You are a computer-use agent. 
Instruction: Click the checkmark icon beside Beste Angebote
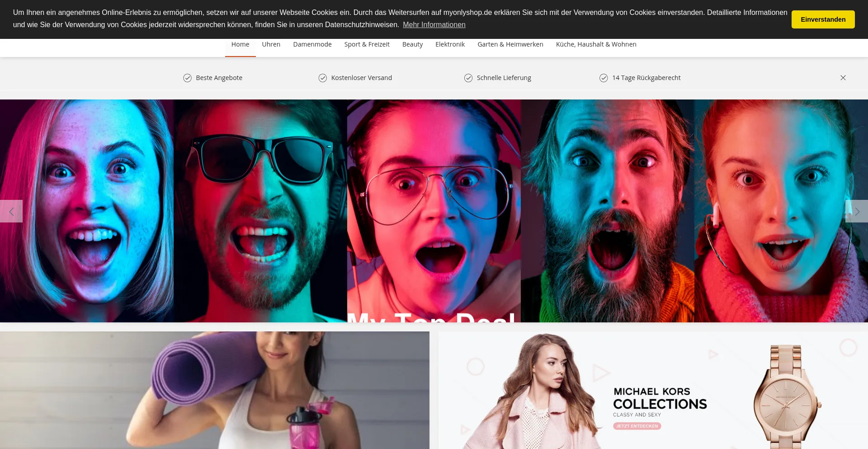(187, 78)
